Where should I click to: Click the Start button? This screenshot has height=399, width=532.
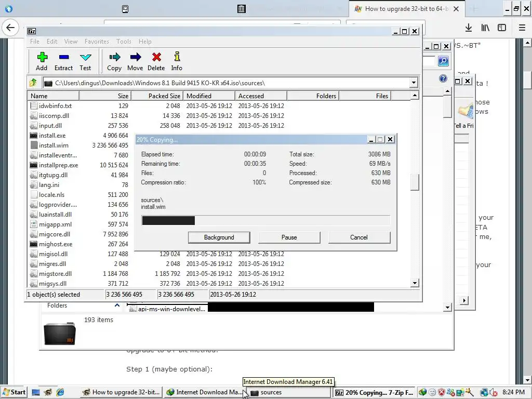point(14,392)
